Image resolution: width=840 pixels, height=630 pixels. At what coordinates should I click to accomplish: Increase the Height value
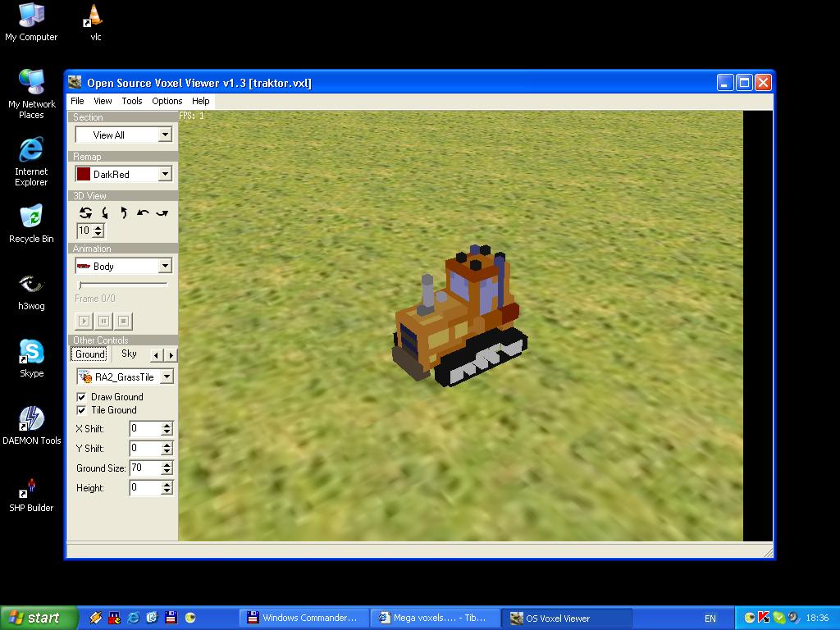167,484
